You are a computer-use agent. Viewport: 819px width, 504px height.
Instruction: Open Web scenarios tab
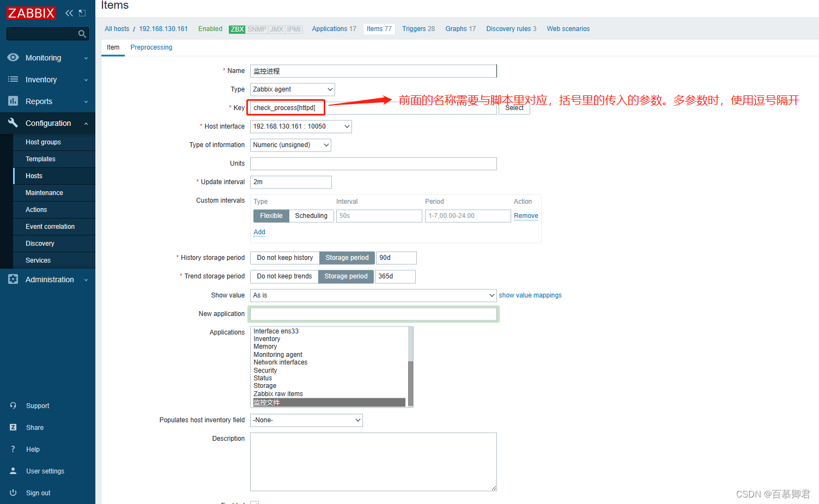(x=568, y=29)
